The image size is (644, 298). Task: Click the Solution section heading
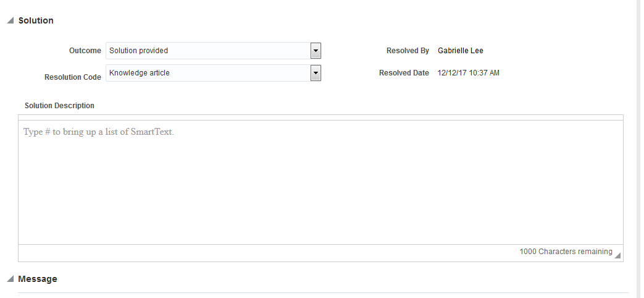(x=36, y=21)
